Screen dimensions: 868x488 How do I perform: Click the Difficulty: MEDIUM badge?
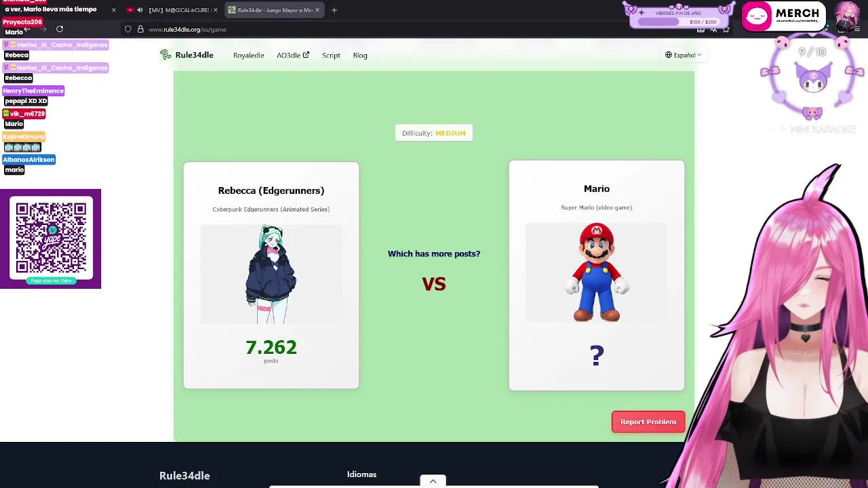tap(434, 133)
